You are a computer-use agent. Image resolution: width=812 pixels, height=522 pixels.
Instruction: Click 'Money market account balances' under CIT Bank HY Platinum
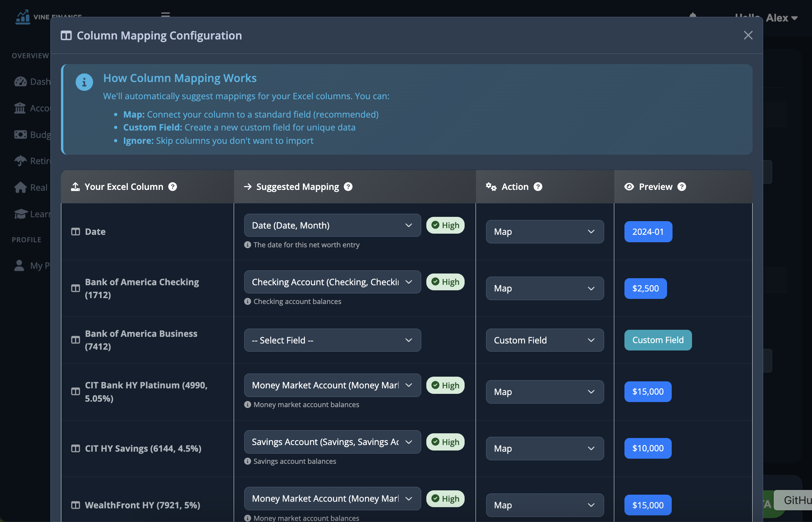[x=306, y=404]
